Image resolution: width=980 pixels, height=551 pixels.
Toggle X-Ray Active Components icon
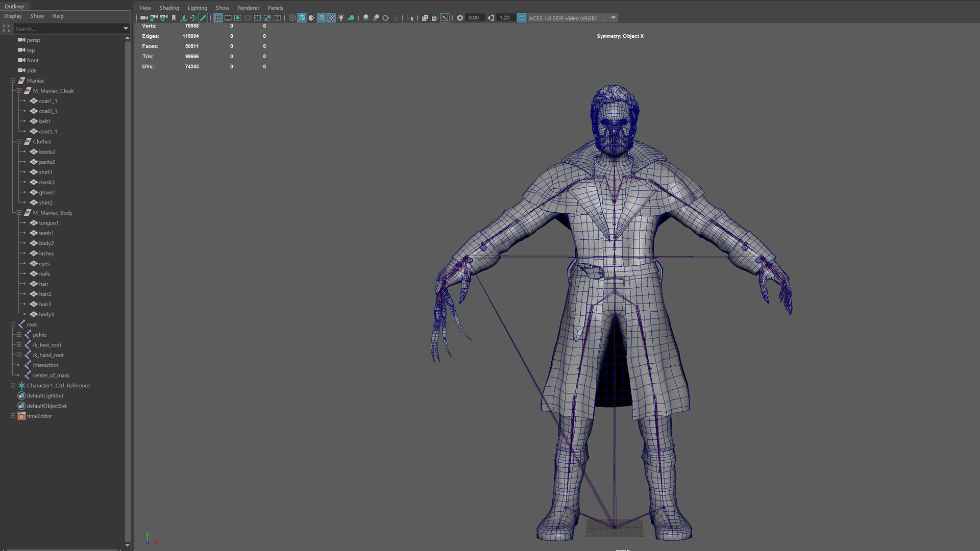[435, 18]
